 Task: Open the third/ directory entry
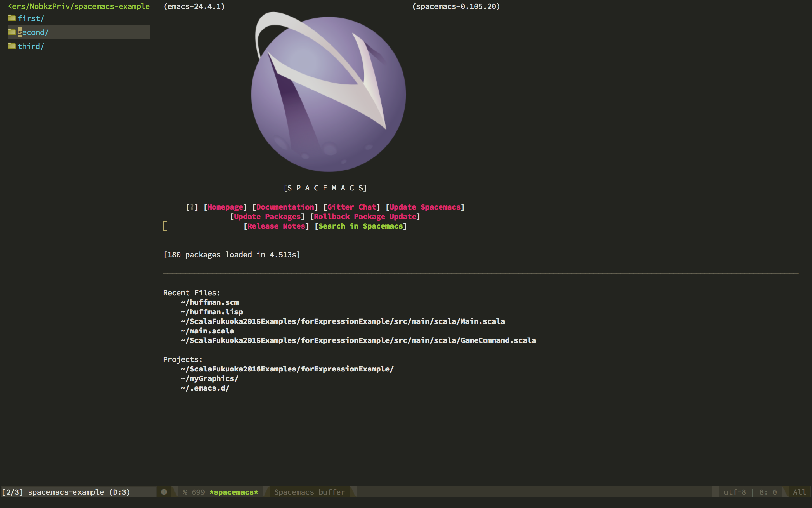[x=31, y=46]
